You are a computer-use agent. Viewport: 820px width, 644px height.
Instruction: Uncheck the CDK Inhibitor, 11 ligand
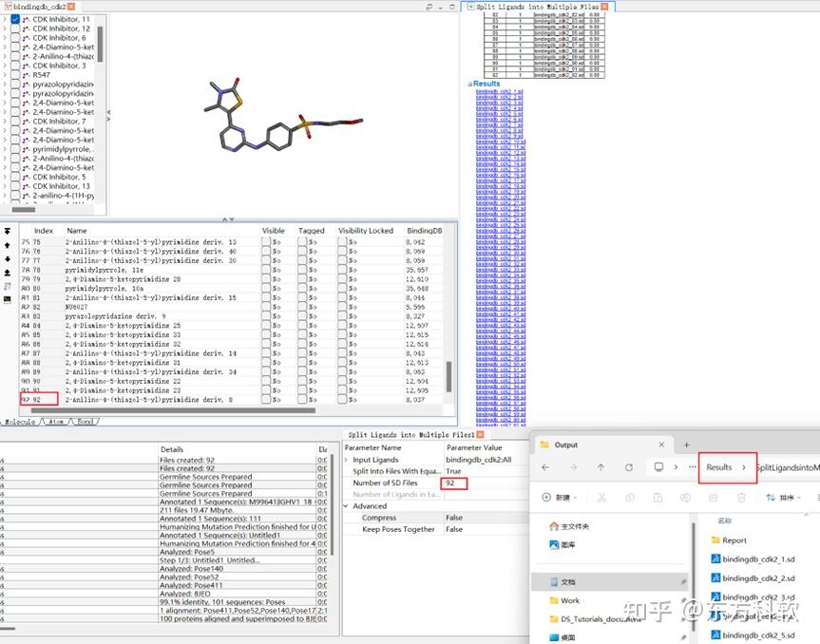[15, 19]
